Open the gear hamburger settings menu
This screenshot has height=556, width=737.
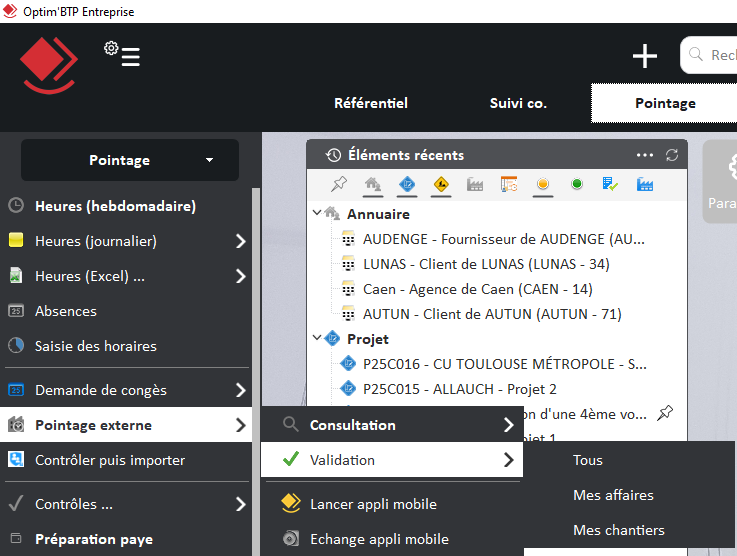122,54
